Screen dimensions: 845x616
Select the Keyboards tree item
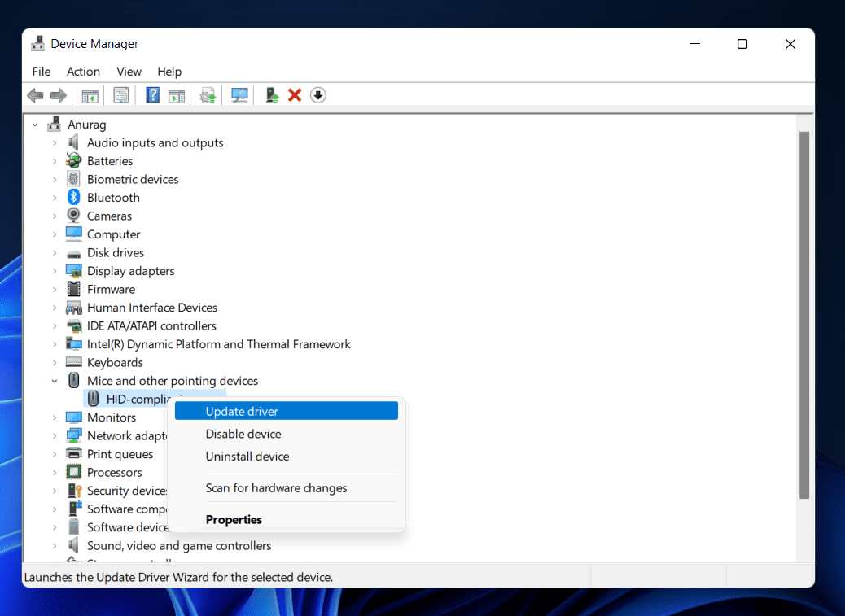(115, 363)
